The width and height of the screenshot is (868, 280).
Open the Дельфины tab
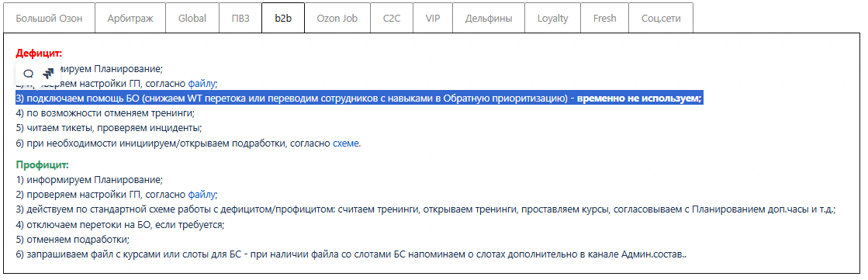[489, 19]
